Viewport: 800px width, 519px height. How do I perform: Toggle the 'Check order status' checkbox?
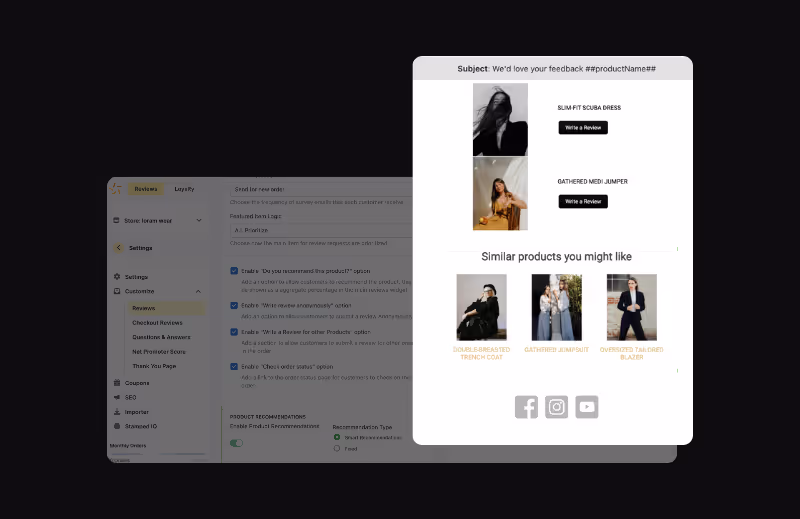pos(234,367)
